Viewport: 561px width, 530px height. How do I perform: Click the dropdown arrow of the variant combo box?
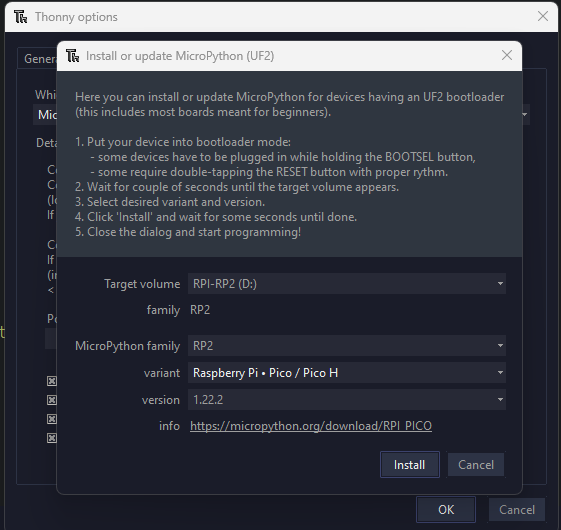tap(500, 373)
